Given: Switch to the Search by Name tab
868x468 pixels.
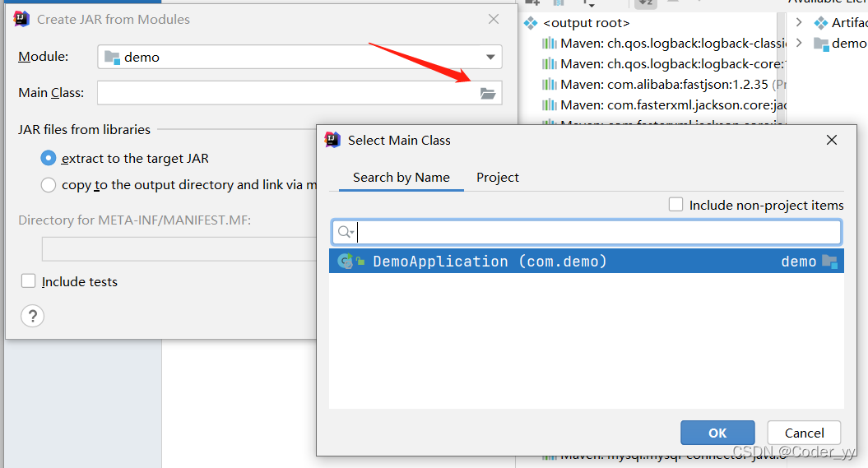Looking at the screenshot, I should [402, 178].
